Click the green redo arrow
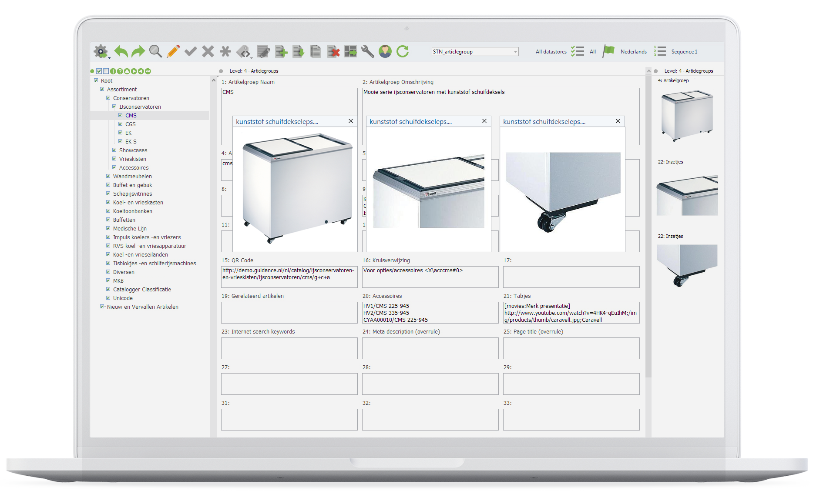The image size is (813, 504). [138, 51]
